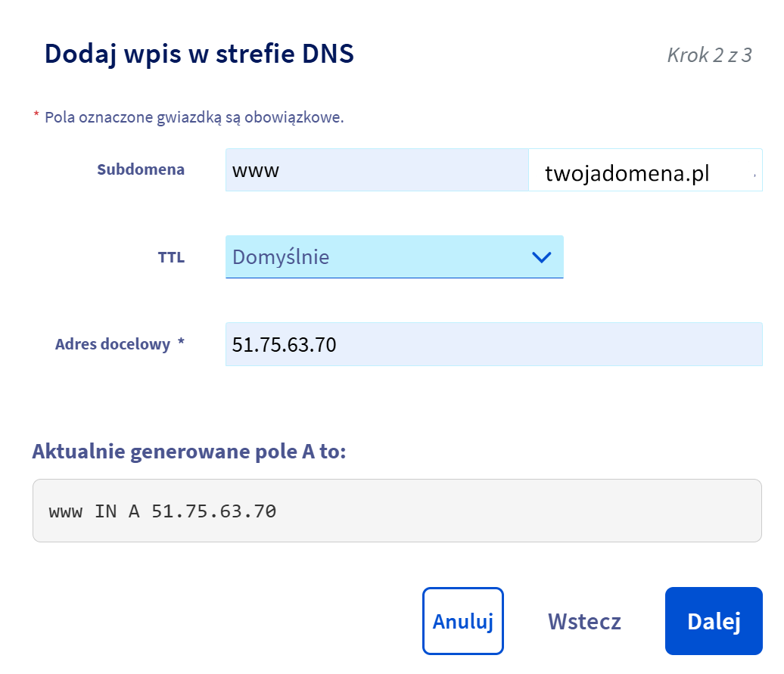Click the Dodaj wpis w strefie DNS title
The height and width of the screenshot is (674, 784).
click(199, 54)
